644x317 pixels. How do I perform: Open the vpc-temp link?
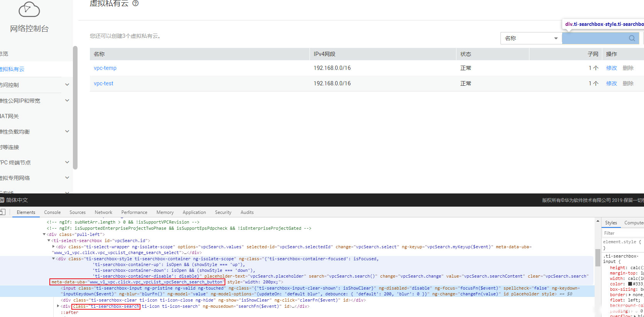(x=105, y=68)
